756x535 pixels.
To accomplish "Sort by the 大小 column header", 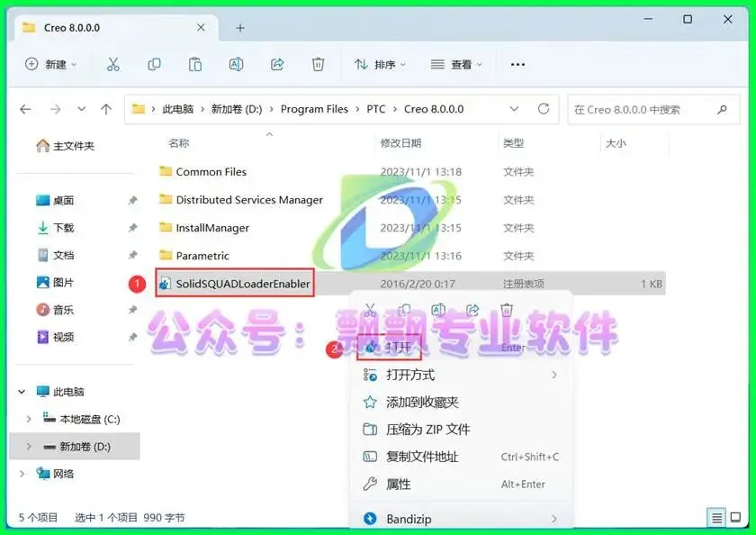I will 616,143.
